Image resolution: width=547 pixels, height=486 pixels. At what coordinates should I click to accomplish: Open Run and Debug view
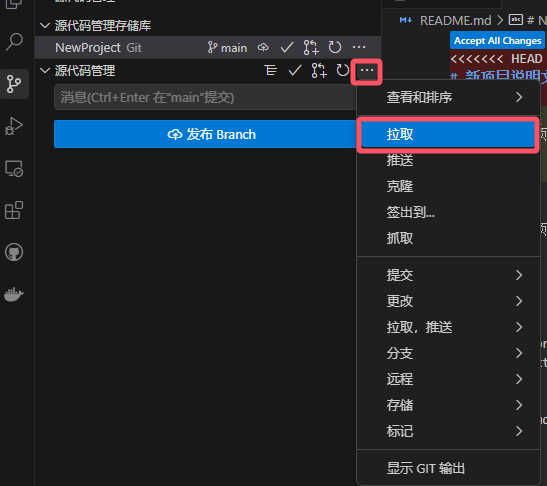point(14,126)
